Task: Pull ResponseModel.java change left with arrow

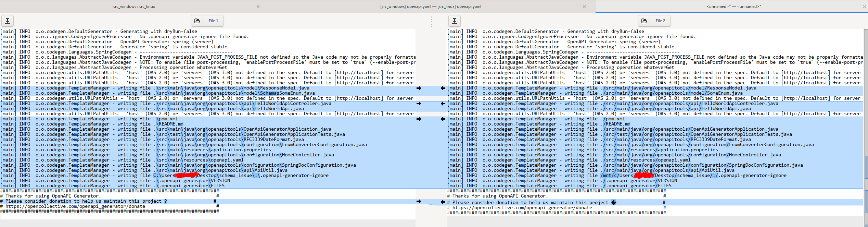Action: (x=443, y=88)
